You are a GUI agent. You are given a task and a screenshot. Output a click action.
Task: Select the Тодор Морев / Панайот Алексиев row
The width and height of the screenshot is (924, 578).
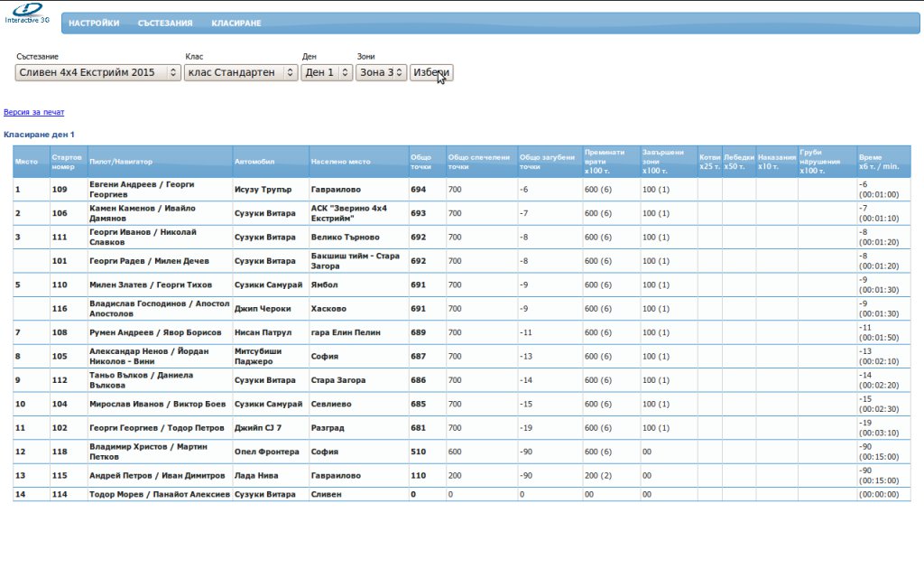click(160, 494)
